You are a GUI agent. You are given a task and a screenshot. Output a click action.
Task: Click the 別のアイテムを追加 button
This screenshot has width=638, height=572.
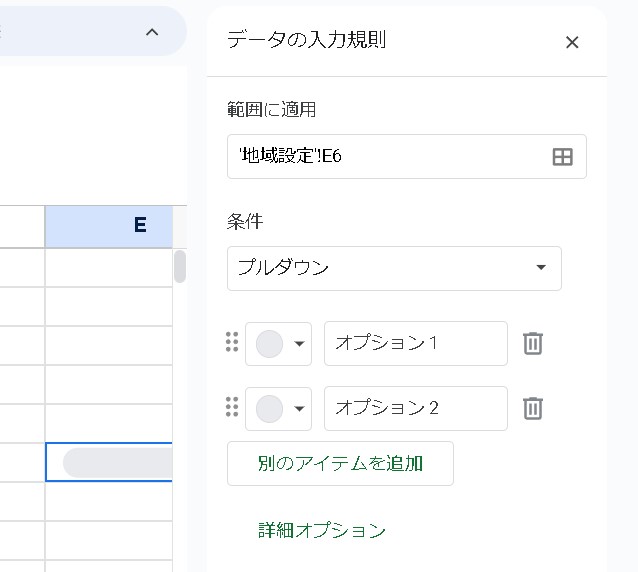click(340, 464)
